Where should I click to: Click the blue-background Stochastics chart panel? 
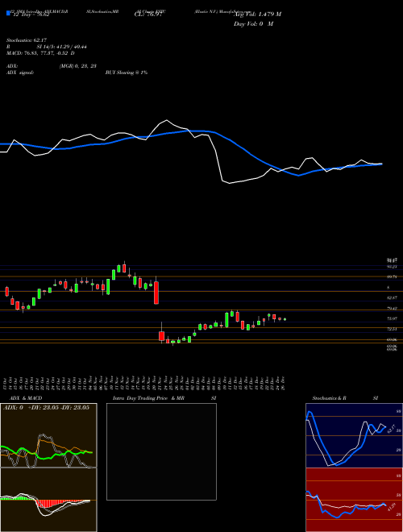pos(354,435)
